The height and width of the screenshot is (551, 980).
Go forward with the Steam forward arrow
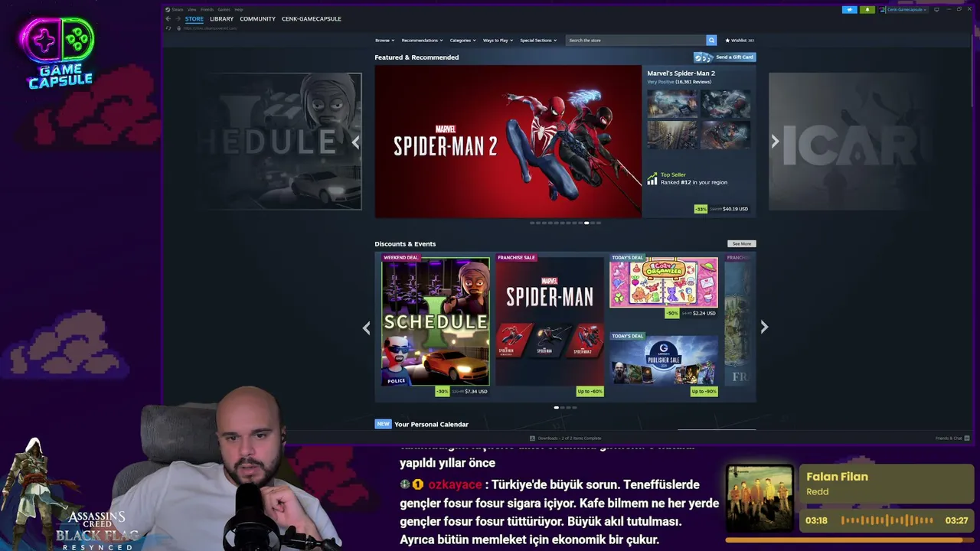point(178,18)
